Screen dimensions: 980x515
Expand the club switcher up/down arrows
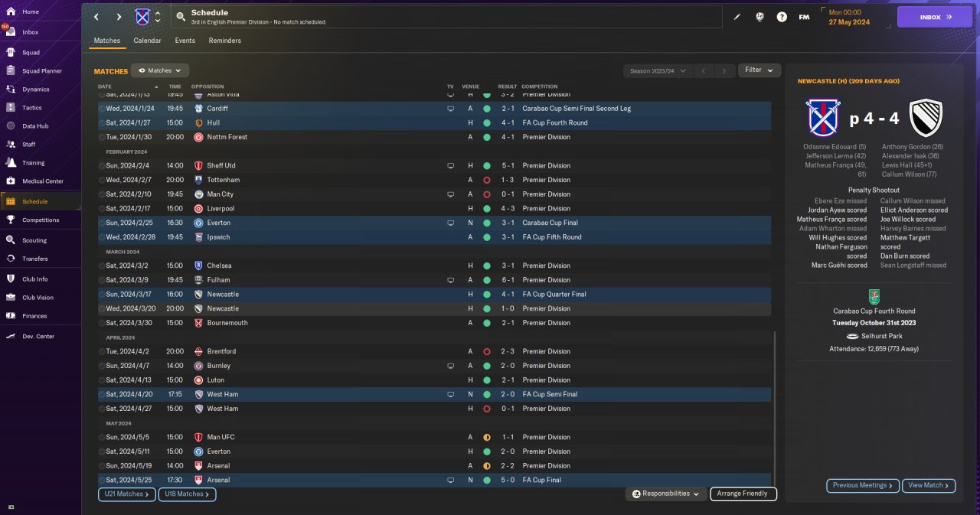[158, 17]
